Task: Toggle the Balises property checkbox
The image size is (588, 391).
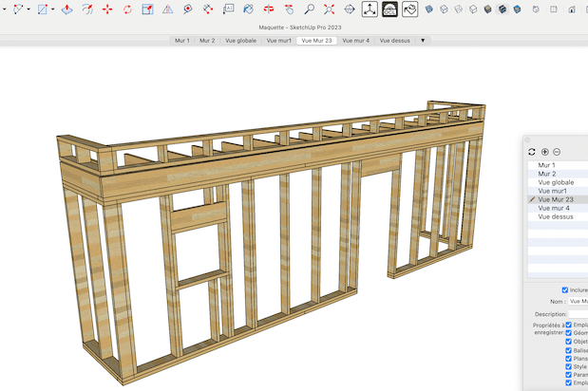Action: 569,350
